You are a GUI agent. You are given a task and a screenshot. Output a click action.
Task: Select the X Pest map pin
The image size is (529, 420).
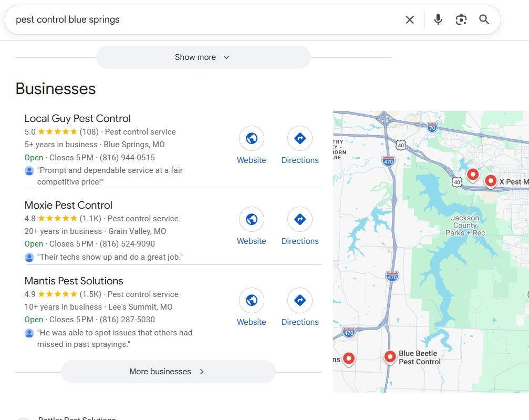click(491, 181)
